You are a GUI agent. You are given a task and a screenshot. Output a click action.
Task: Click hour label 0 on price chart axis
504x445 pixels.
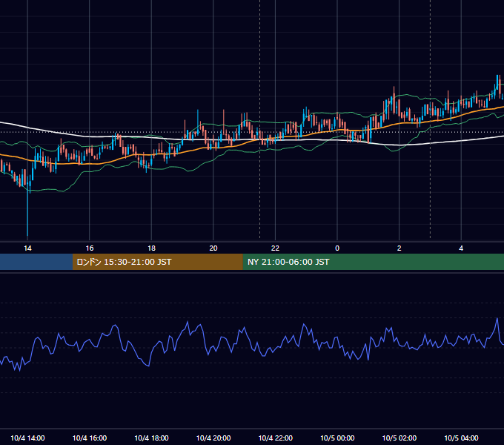[337, 248]
